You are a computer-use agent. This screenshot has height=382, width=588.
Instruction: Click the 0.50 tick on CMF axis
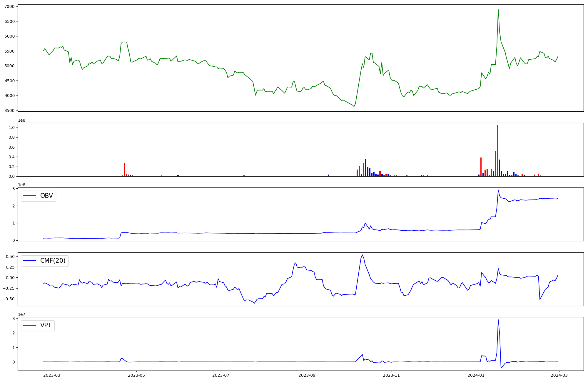(x=10, y=257)
